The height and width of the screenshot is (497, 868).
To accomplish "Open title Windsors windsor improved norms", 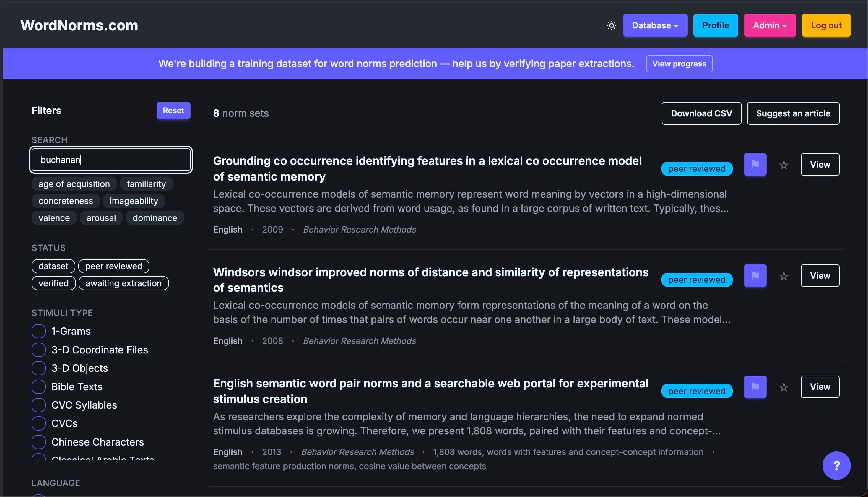I will pyautogui.click(x=430, y=280).
